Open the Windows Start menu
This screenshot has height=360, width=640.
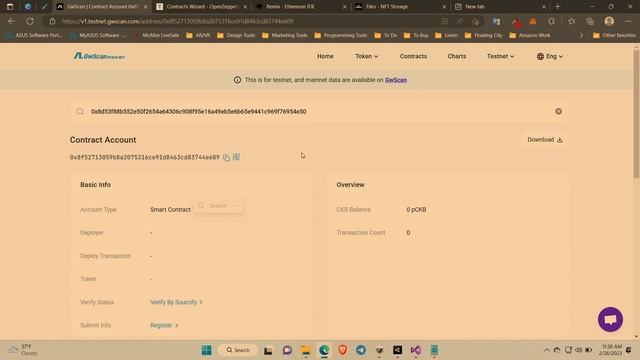click(x=207, y=350)
